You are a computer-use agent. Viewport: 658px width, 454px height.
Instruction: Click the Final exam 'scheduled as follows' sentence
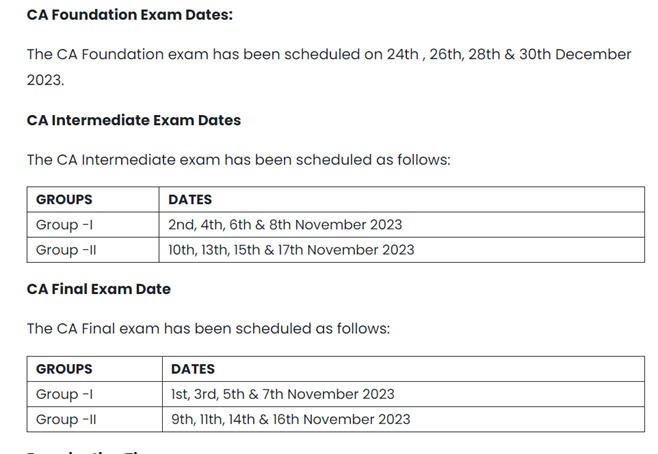(208, 328)
